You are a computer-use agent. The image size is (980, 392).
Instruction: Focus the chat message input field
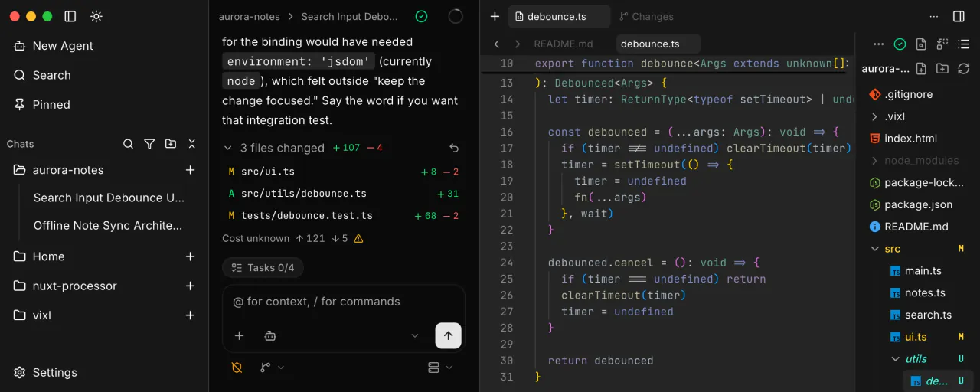344,302
